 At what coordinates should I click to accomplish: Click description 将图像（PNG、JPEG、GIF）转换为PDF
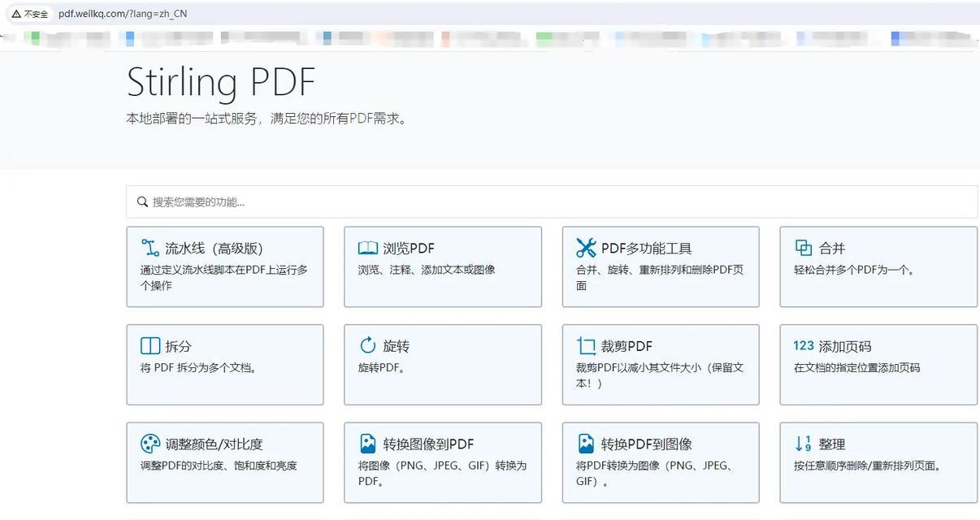pos(443,473)
